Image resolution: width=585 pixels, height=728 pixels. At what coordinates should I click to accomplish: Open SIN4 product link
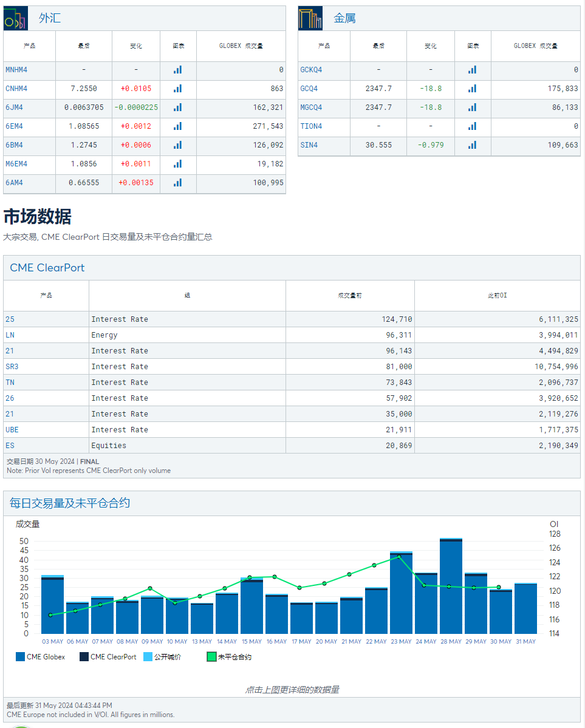[x=309, y=145]
